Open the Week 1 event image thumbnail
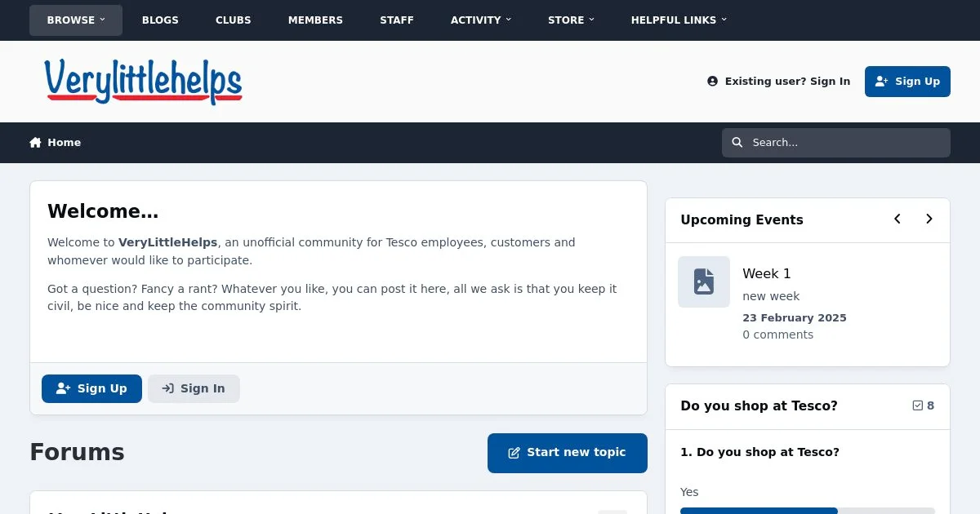This screenshot has width=980, height=514. pos(704,282)
